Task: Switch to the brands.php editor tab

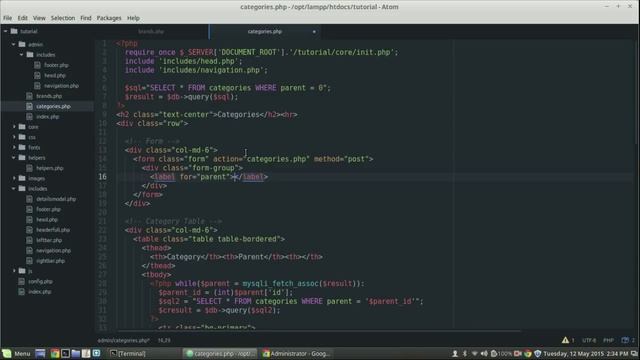Action: pos(151,31)
